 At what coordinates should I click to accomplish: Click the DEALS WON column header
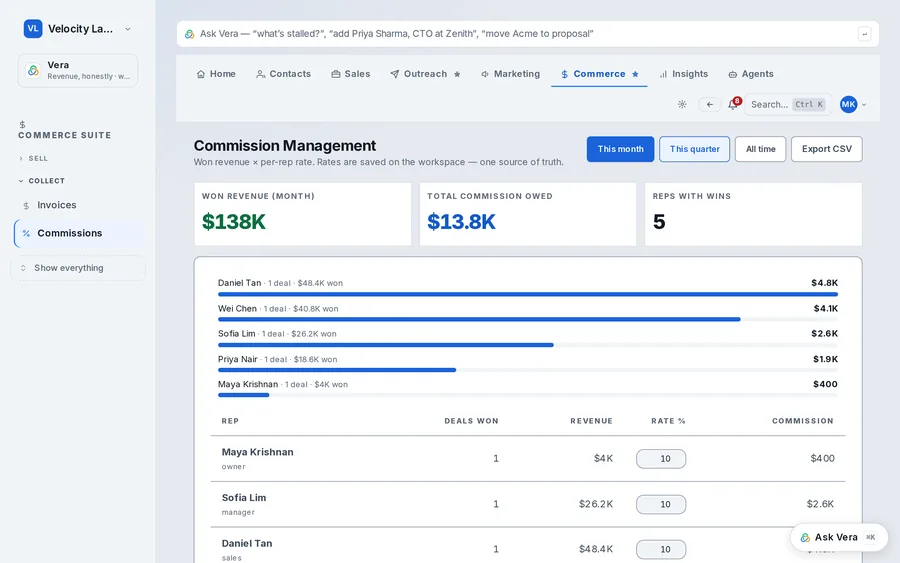[471, 421]
